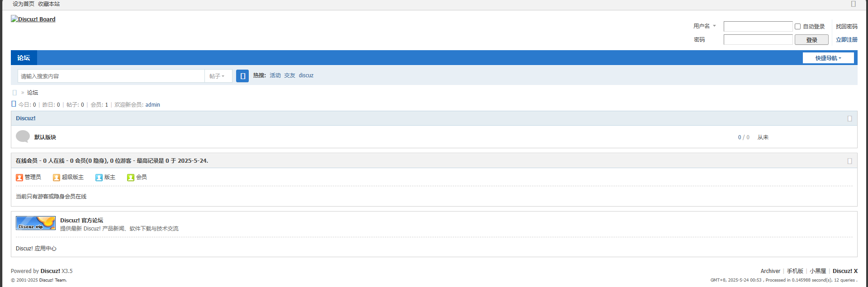868x287 pixels.
Task: Click the 默认版块 forum speech bubble icon
Action: tap(23, 136)
